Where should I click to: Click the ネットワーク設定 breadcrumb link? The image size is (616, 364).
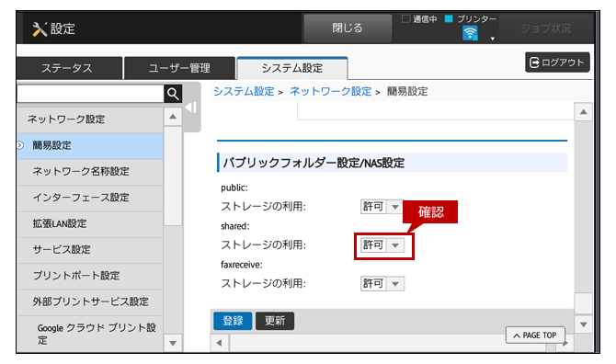pos(330,92)
